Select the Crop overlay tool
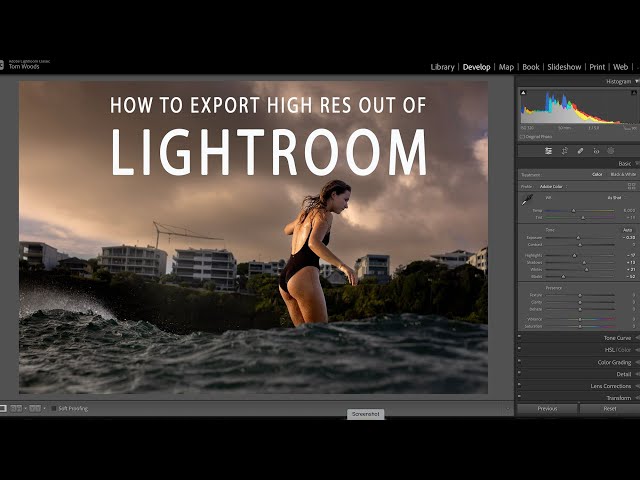Viewport: 640px width, 480px height. click(x=564, y=151)
